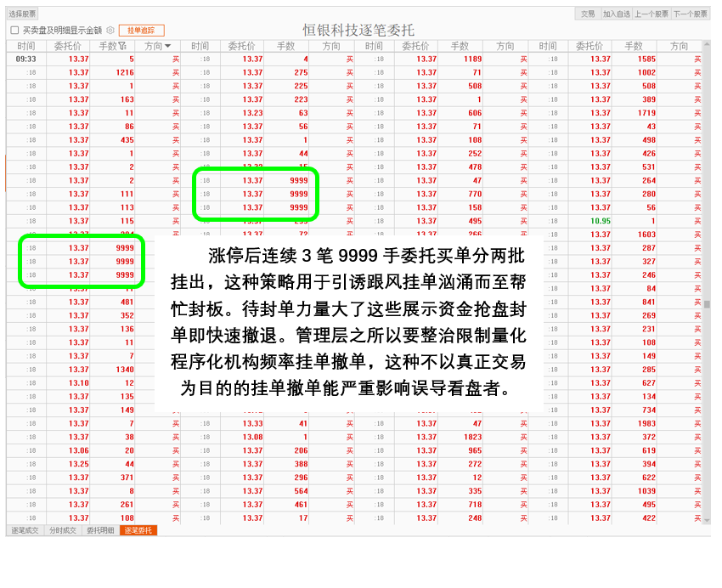Select the 09:33 row in first column
Viewport: 722px width, 588px height.
[26, 59]
